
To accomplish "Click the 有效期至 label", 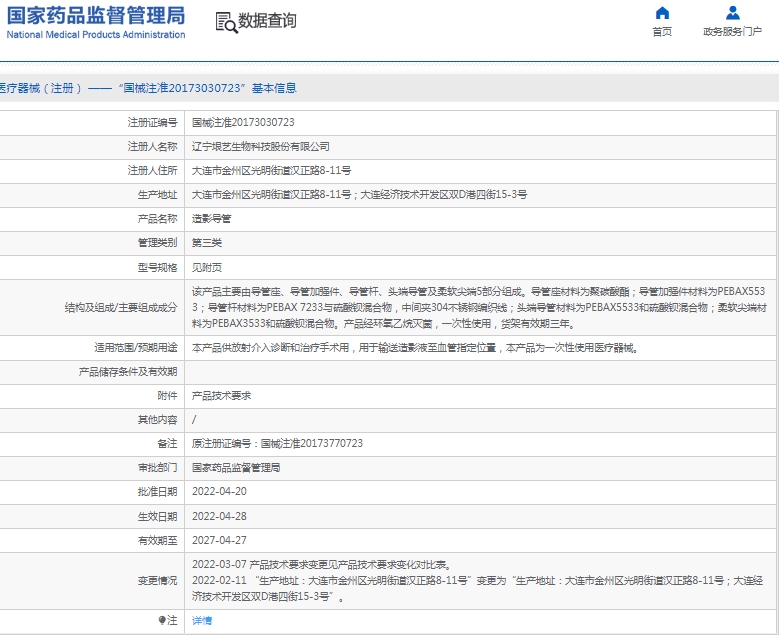I will [157, 540].
